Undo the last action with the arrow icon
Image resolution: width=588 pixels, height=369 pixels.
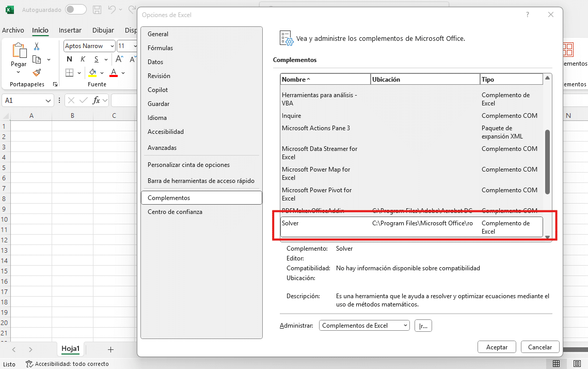[112, 10]
